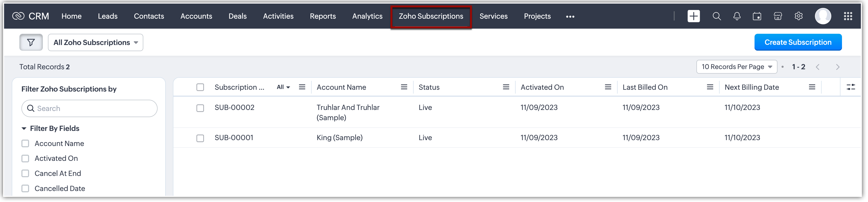Click the Create Subscription button

798,42
